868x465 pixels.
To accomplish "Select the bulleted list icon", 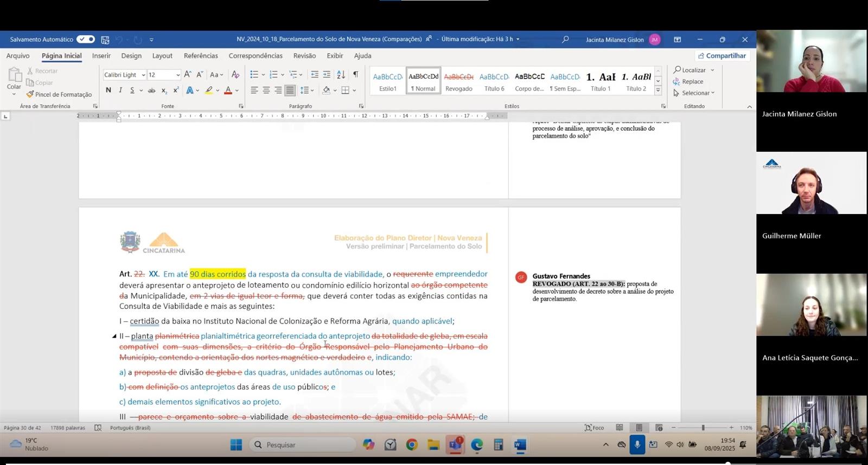I will (254, 75).
